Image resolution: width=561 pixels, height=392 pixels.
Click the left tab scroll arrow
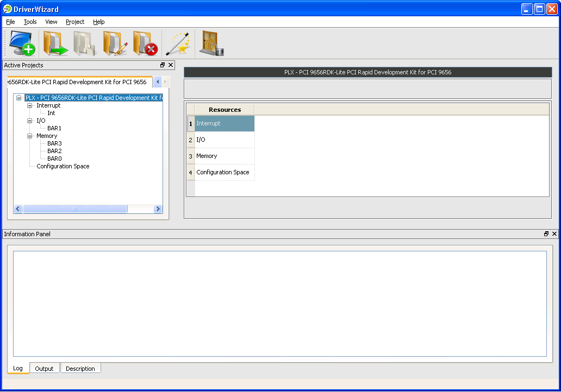coord(158,82)
